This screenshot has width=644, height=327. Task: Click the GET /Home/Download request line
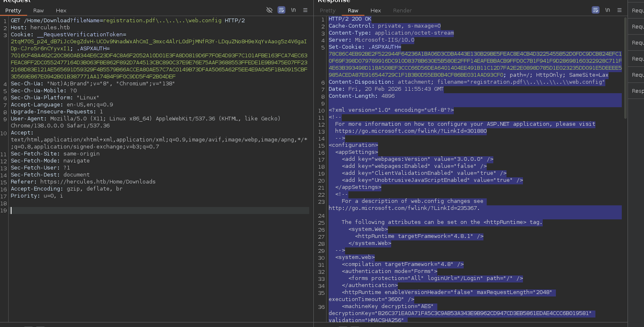[x=128, y=20]
